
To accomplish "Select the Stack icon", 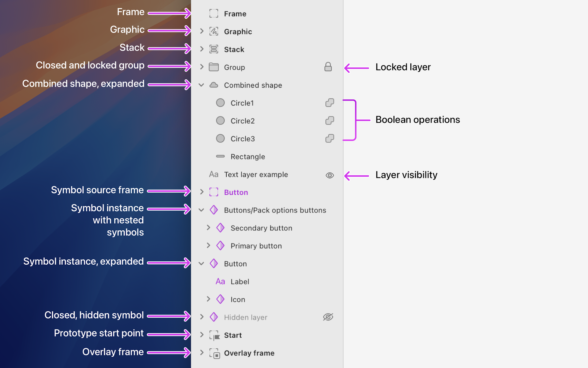I will click(x=214, y=49).
